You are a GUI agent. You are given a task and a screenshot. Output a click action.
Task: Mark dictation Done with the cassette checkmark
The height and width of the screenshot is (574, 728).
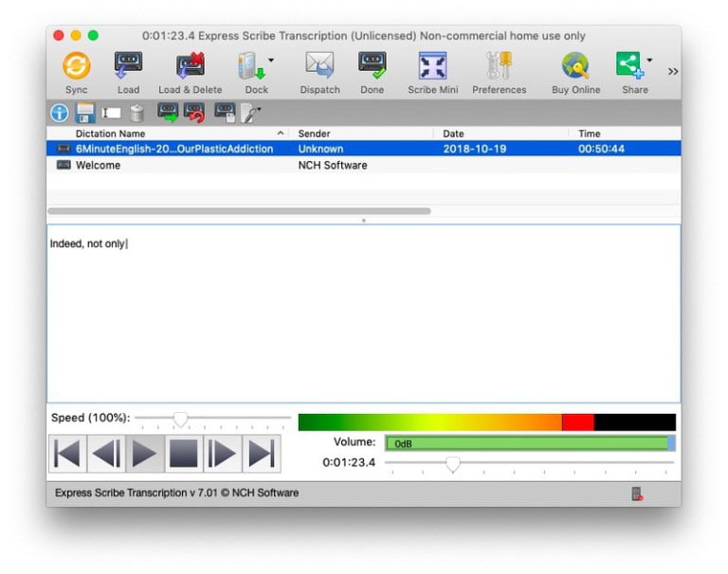[372, 65]
